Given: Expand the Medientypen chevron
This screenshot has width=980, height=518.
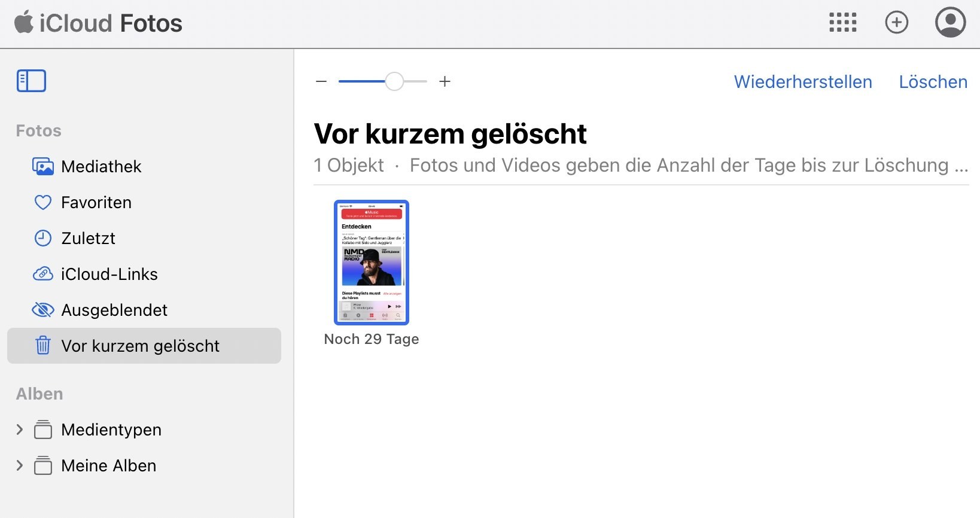Looking at the screenshot, I should tap(19, 429).
